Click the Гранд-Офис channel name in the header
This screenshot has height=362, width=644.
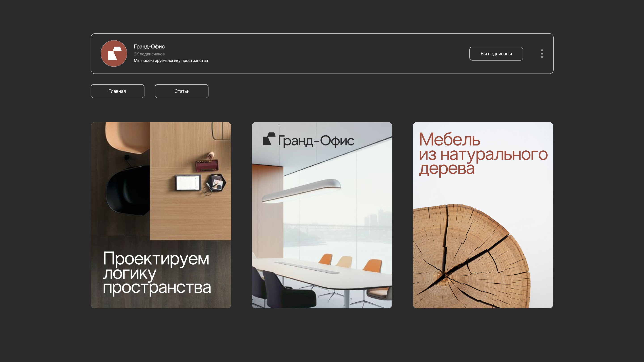click(149, 46)
